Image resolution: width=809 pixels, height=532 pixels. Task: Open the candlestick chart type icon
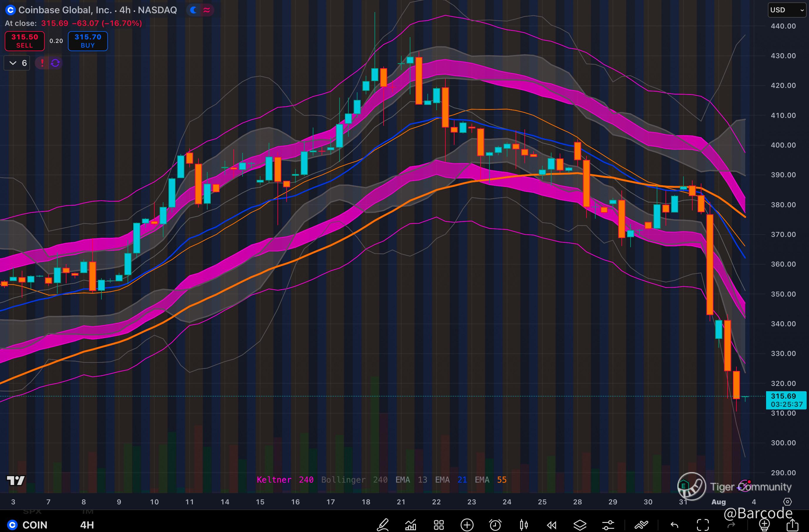pyautogui.click(x=524, y=525)
